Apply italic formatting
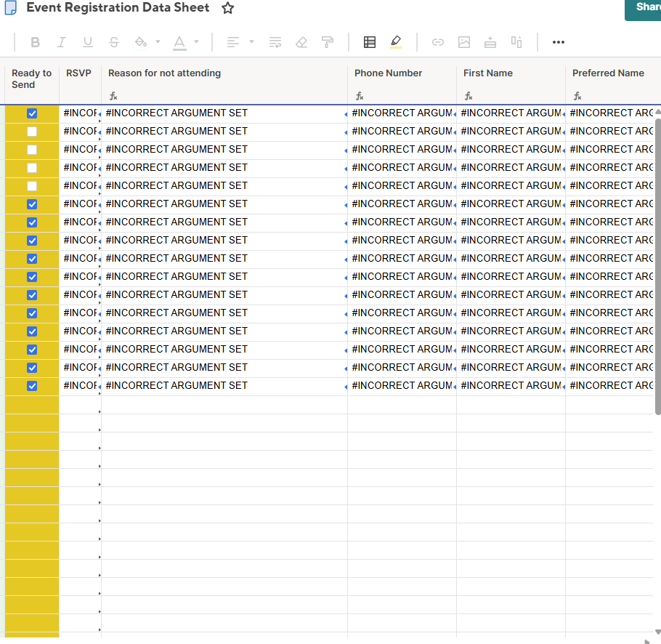The width and height of the screenshot is (661, 644). click(62, 42)
